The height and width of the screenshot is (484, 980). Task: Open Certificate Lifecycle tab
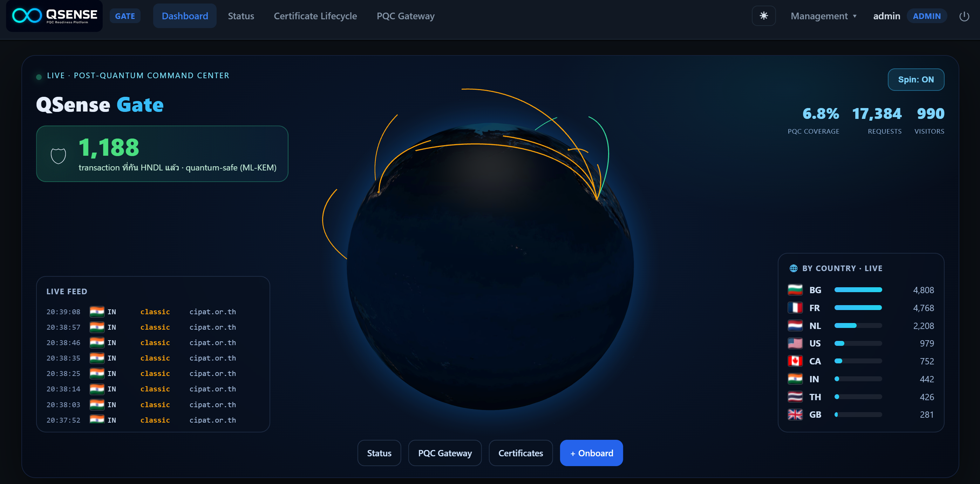315,16
